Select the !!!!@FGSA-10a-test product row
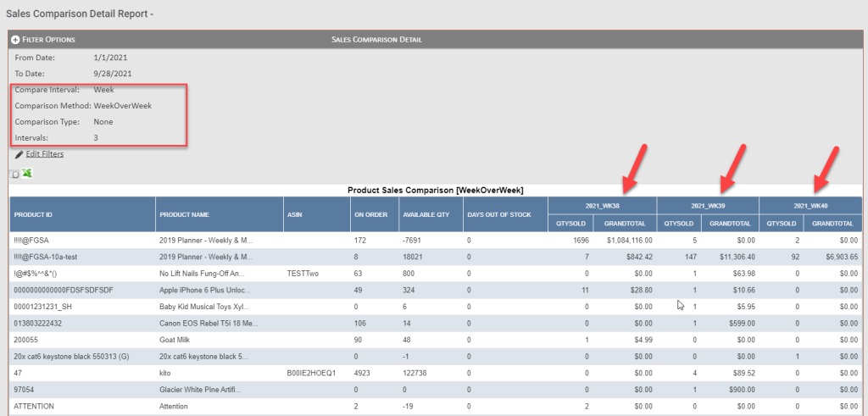The image size is (868, 416). click(436, 257)
